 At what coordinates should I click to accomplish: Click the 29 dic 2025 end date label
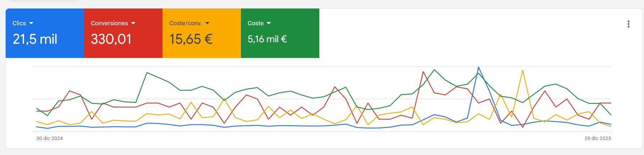[x=598, y=138]
